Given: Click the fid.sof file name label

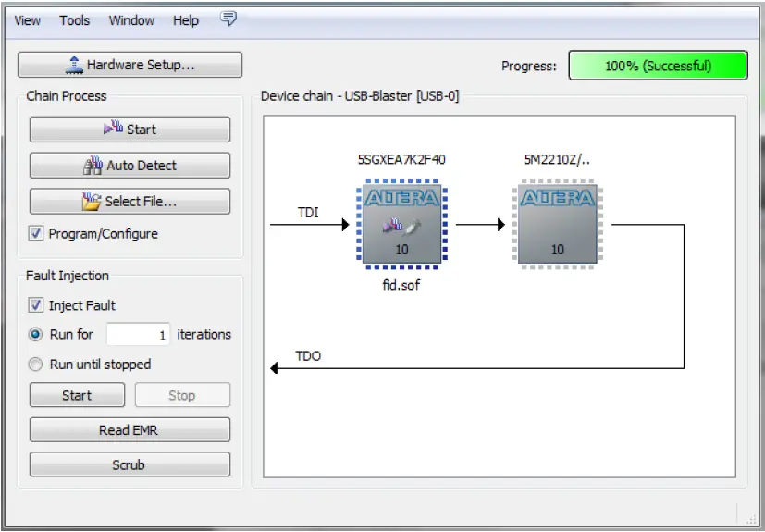Looking at the screenshot, I should click(401, 285).
